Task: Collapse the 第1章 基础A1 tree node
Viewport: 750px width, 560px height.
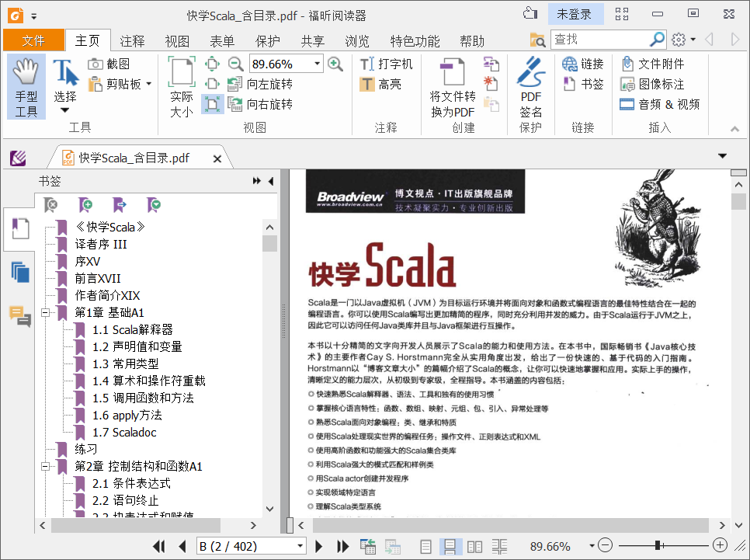Action: [x=46, y=312]
